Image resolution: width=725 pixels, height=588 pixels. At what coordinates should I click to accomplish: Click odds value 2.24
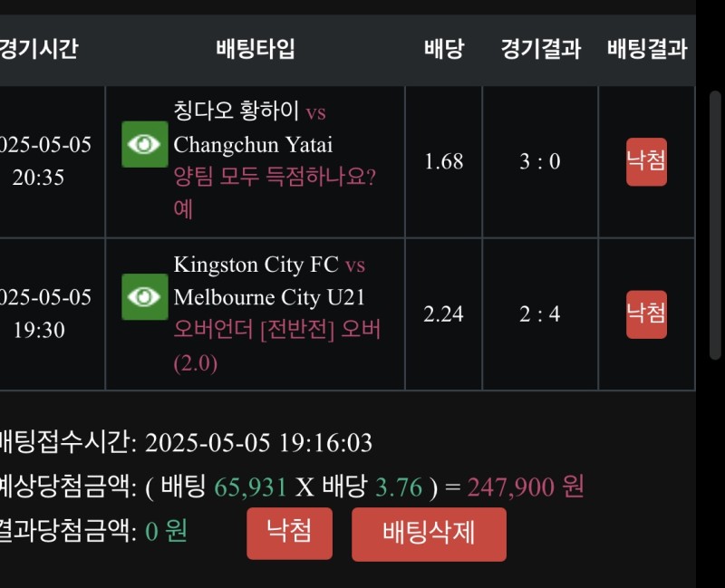pos(443,313)
